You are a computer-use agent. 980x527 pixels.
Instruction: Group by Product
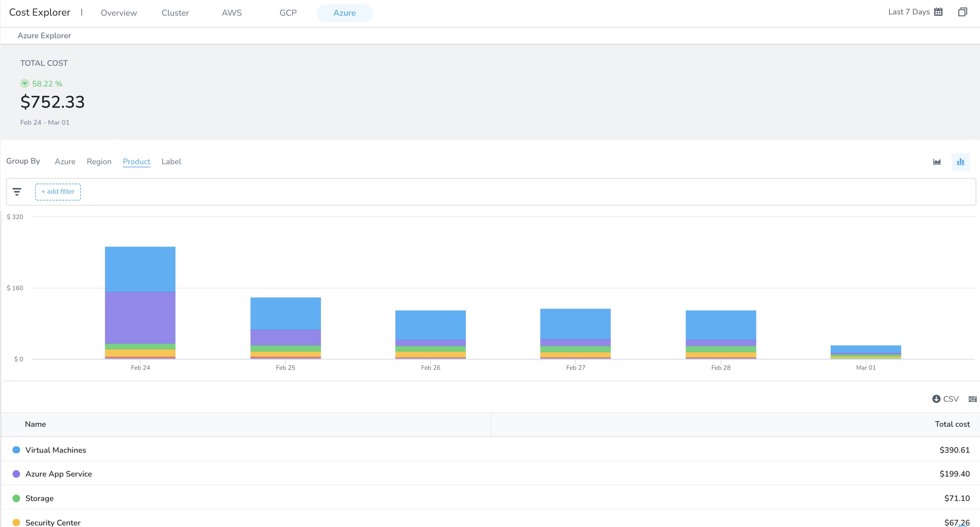pyautogui.click(x=137, y=162)
